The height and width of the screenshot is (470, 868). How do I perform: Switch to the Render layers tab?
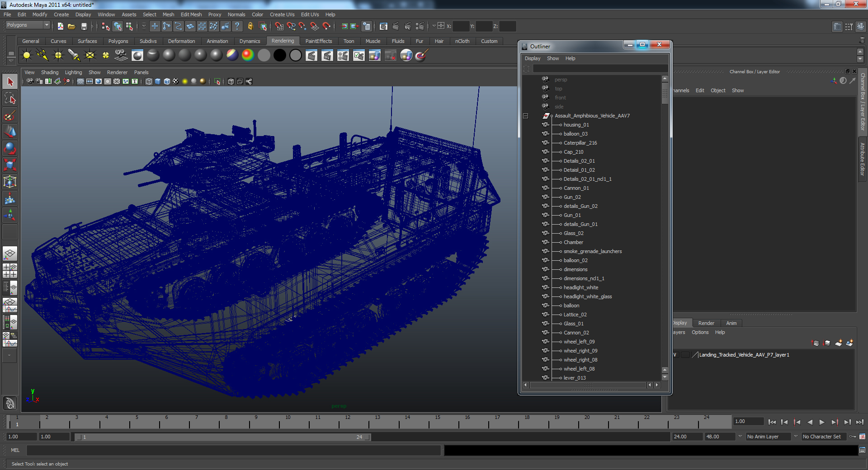706,323
